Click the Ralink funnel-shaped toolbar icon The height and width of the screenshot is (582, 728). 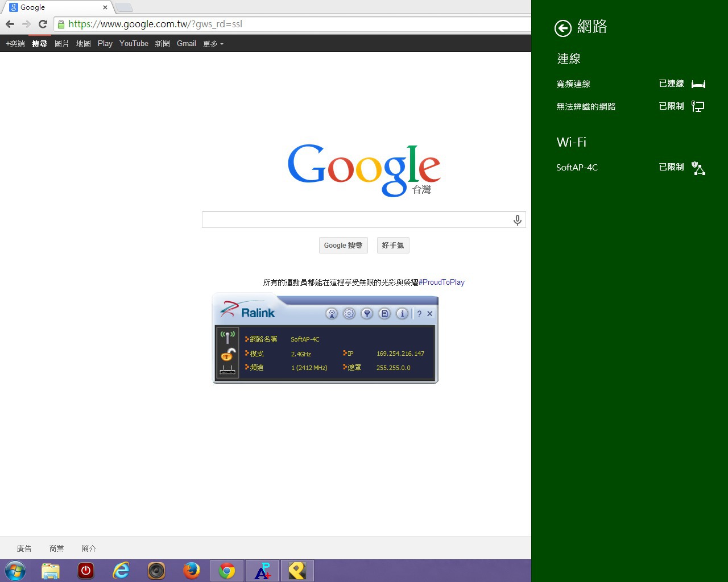pyautogui.click(x=367, y=314)
